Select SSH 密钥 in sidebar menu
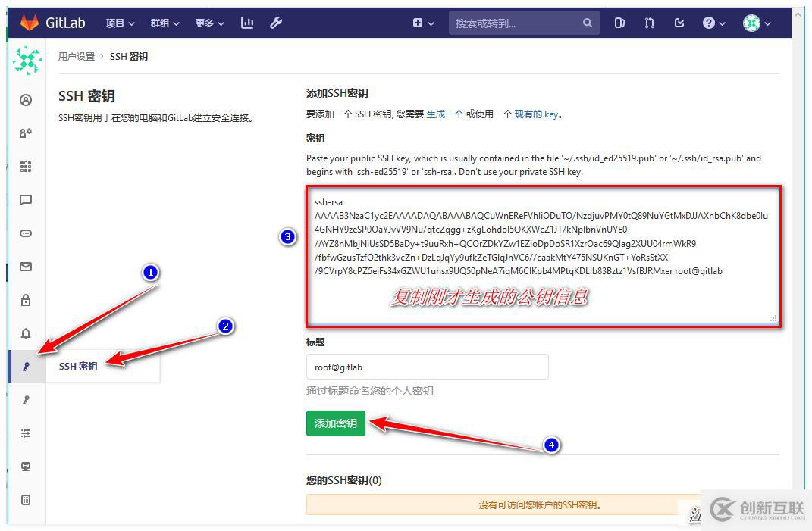The height and width of the screenshot is (531, 812). (x=78, y=366)
